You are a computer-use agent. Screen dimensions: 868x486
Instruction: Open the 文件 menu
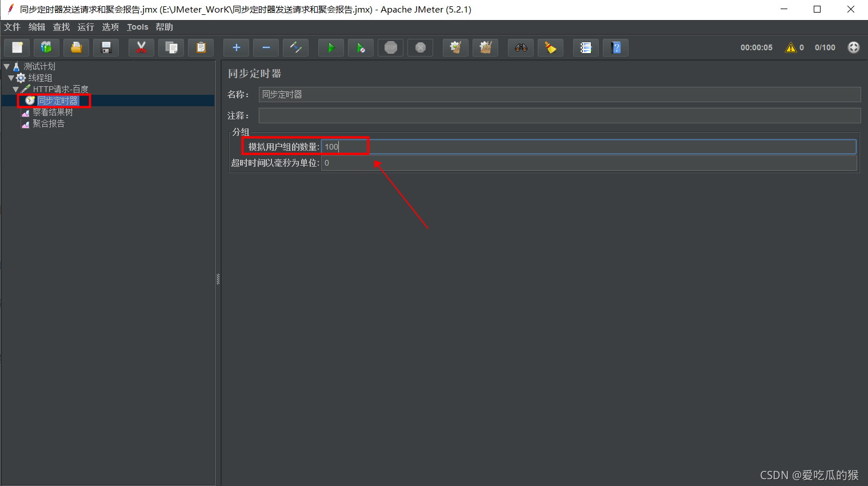coord(13,27)
